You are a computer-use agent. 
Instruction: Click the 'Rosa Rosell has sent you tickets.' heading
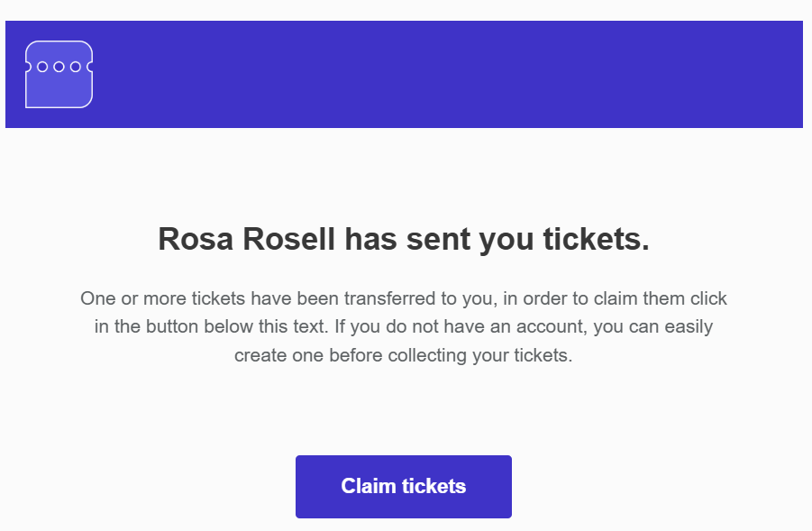coord(404,239)
